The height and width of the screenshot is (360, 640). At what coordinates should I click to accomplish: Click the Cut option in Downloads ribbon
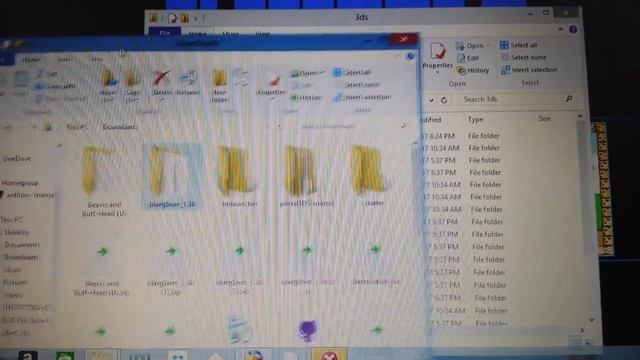[47, 74]
